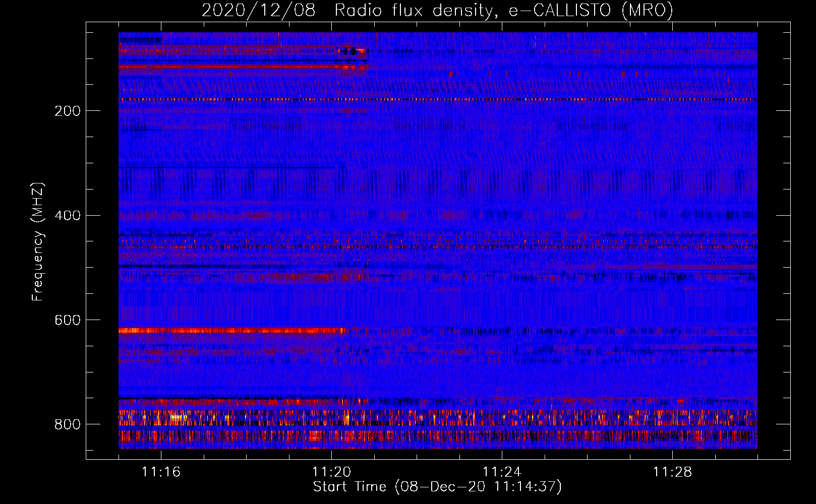Click the '200' frequency tick label
This screenshot has width=816, height=504.
(68, 111)
